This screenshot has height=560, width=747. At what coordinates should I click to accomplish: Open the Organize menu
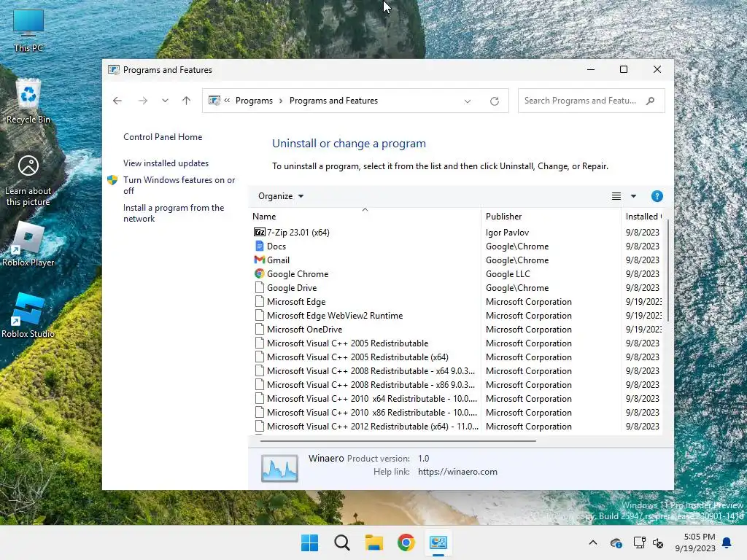tap(281, 196)
